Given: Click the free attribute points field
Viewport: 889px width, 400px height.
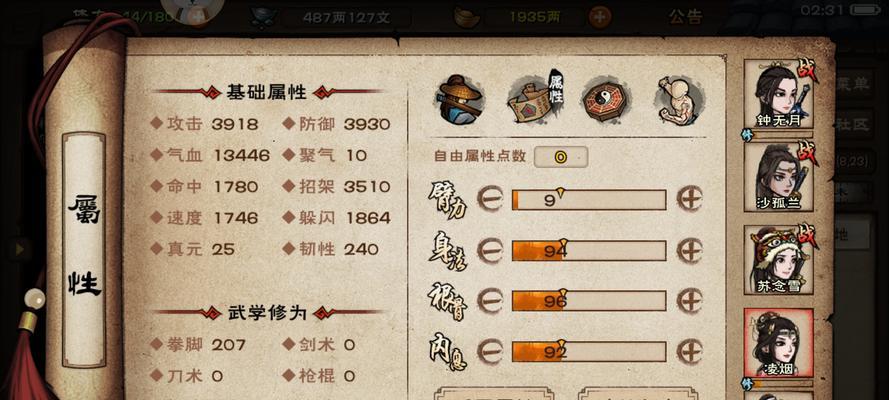Looking at the screenshot, I should [561, 157].
